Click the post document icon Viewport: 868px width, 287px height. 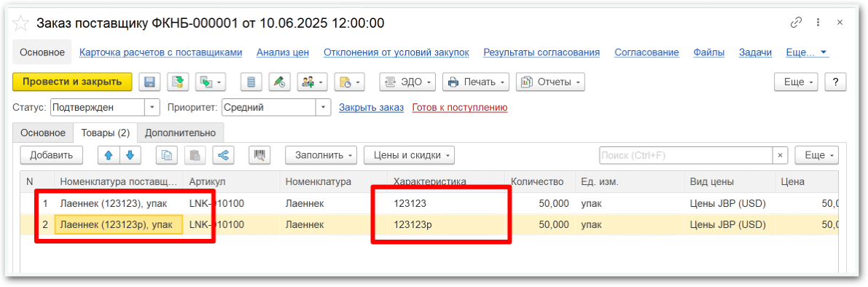point(178,82)
